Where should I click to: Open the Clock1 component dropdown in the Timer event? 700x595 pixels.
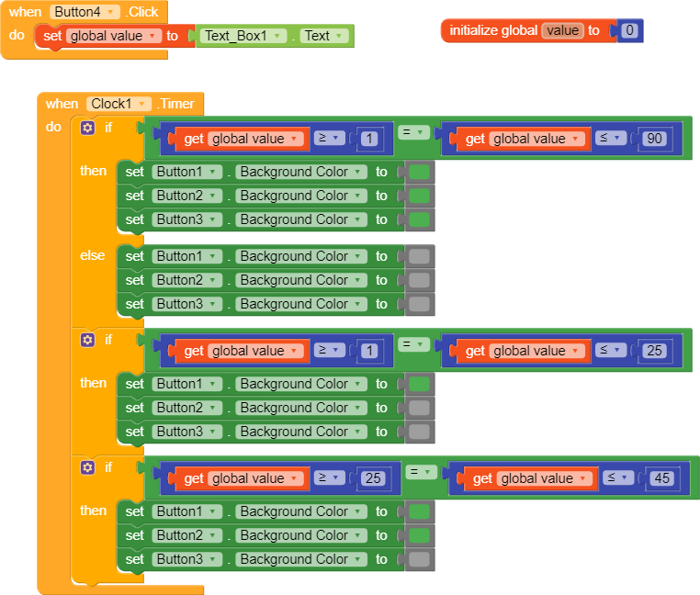pyautogui.click(x=119, y=104)
